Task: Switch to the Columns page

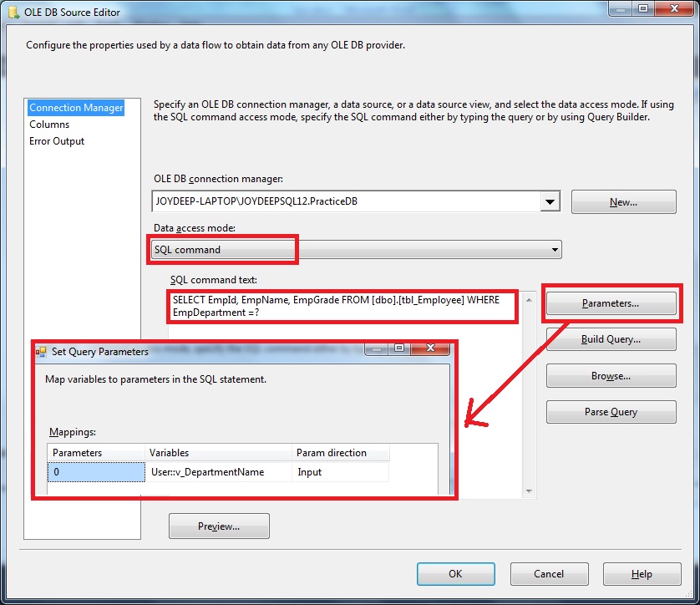Action: click(49, 124)
